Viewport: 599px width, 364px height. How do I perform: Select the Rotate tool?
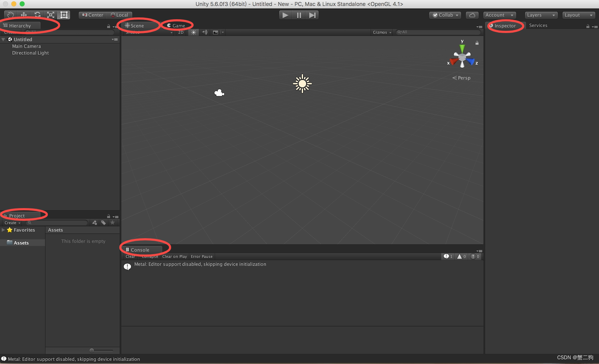(37, 15)
